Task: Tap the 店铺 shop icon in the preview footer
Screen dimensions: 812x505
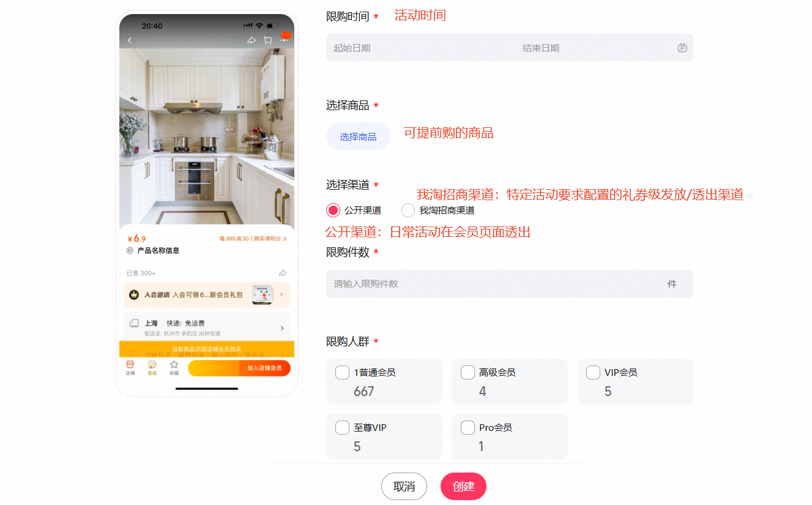Action: coord(130,364)
